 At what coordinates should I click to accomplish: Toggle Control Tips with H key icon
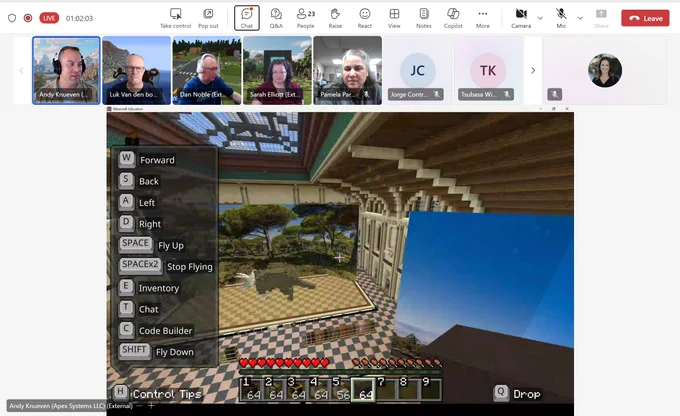[x=121, y=393]
